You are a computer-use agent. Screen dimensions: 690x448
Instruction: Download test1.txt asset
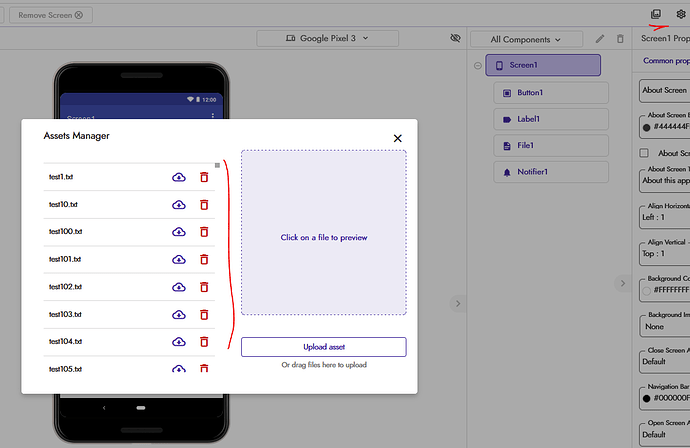pyautogui.click(x=179, y=177)
